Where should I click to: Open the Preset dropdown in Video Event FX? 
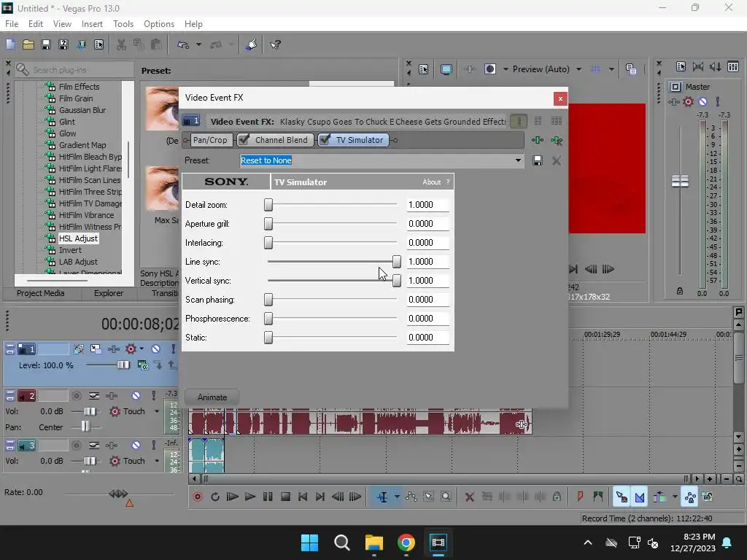click(x=518, y=160)
